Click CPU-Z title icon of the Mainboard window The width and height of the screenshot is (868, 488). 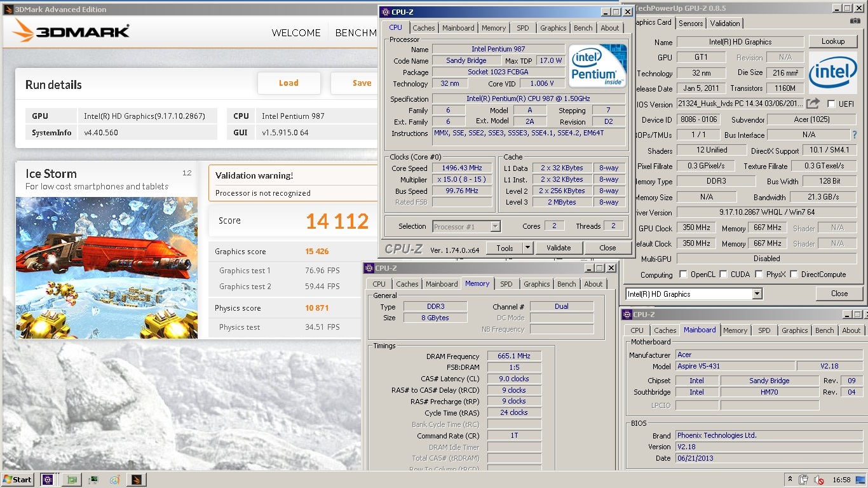pyautogui.click(x=627, y=315)
